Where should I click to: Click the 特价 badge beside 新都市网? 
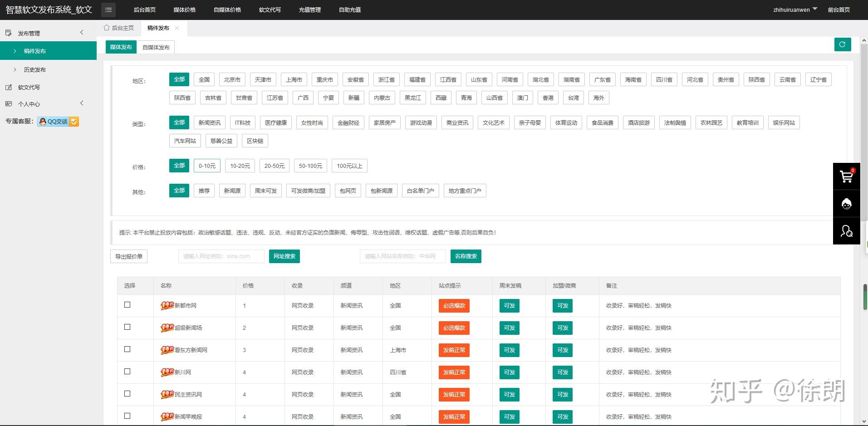click(167, 305)
